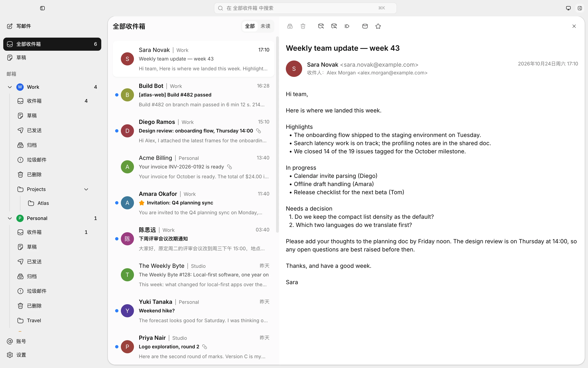
Task: Click the monitor icon in top right
Action: point(568,8)
